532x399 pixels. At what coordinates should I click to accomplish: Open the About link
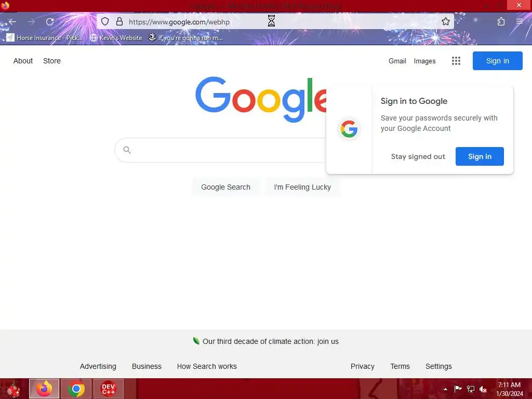coord(23,61)
